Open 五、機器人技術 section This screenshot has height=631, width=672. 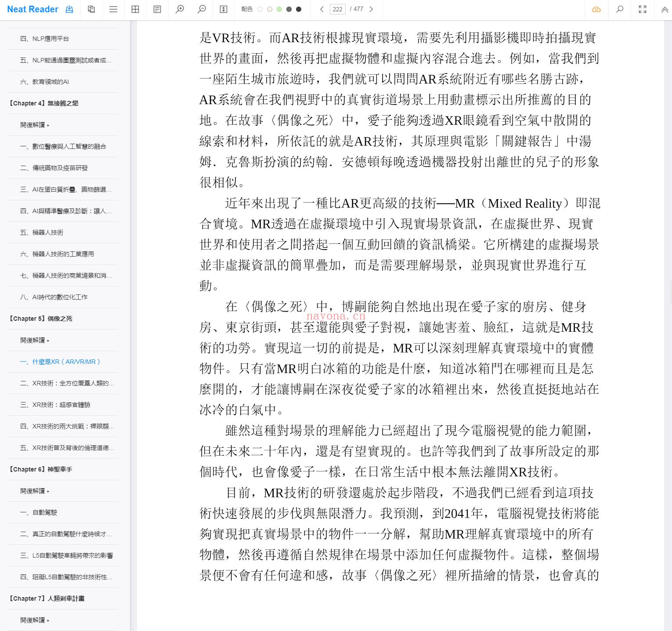tap(42, 232)
